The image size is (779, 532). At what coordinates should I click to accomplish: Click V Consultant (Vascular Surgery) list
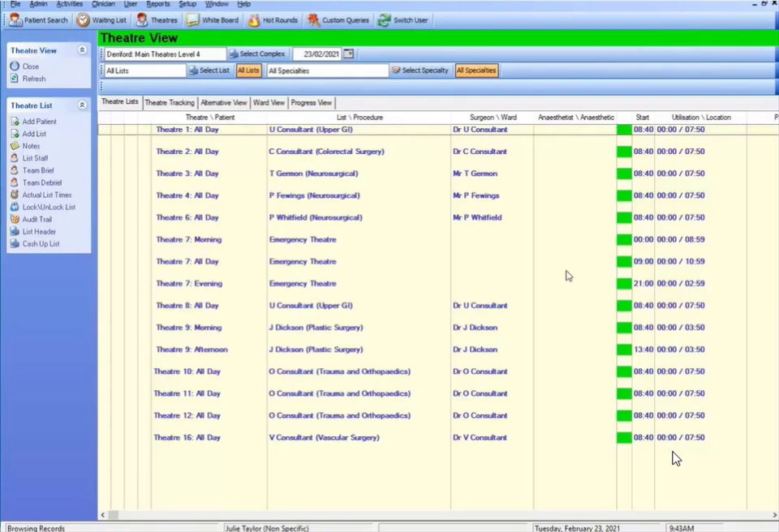pyautogui.click(x=325, y=438)
